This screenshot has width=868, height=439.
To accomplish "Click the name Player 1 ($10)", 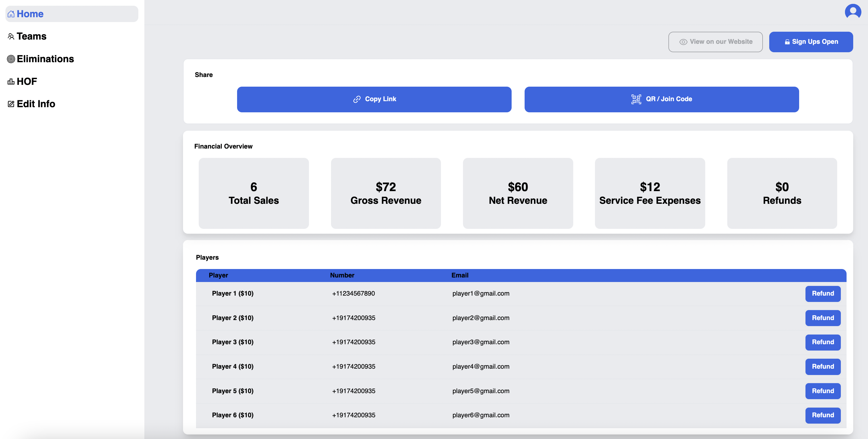I will [233, 293].
